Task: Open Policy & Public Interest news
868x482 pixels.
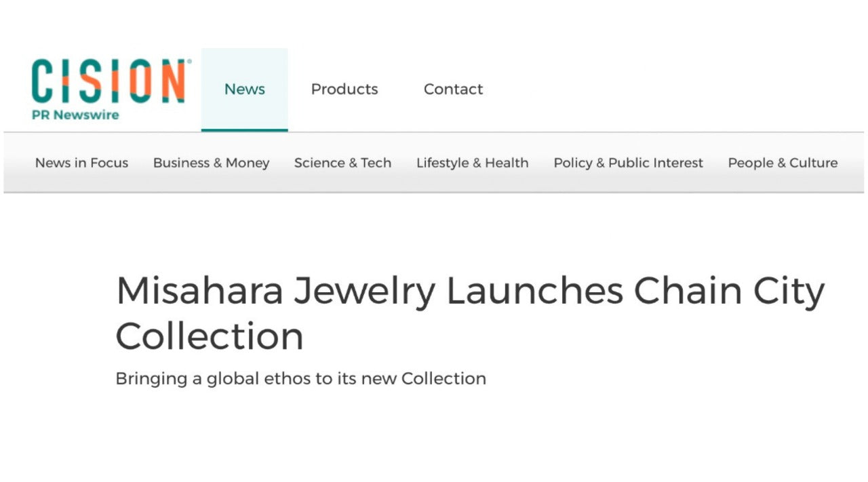Action: click(628, 163)
